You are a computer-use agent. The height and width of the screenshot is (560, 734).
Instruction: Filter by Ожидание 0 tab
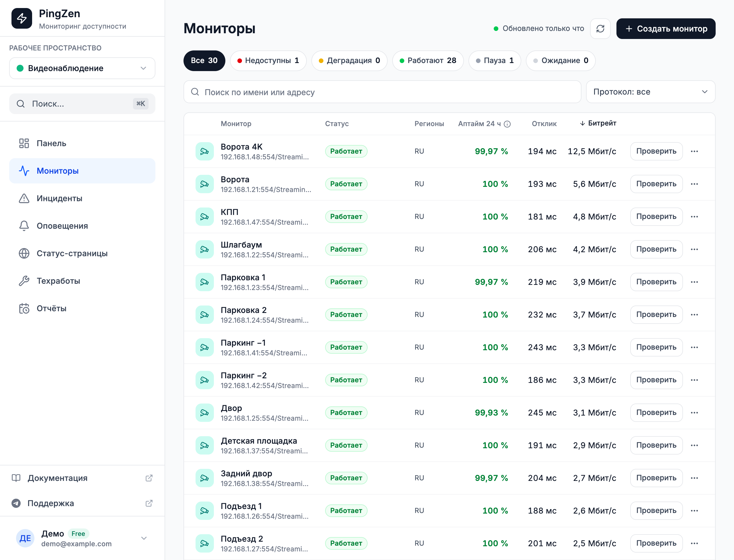pyautogui.click(x=561, y=61)
